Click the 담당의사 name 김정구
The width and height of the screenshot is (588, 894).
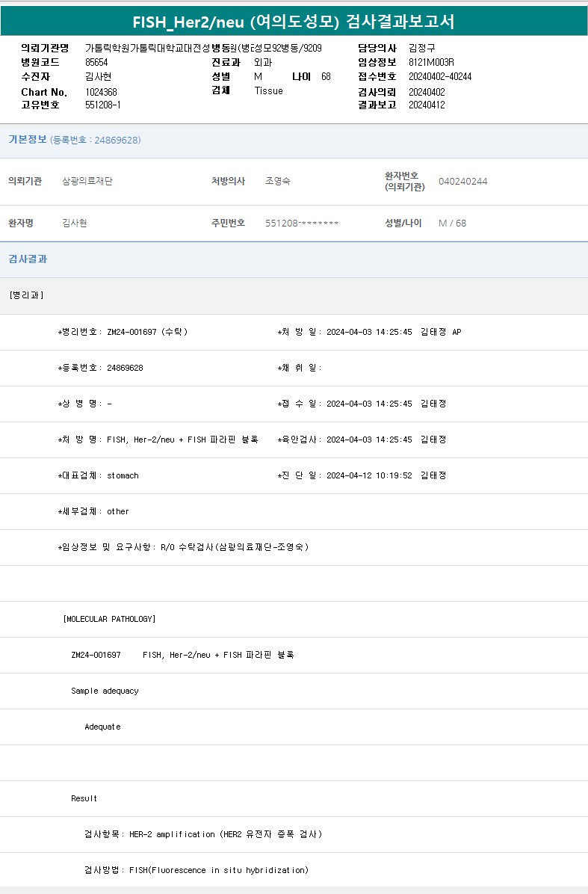click(422, 48)
